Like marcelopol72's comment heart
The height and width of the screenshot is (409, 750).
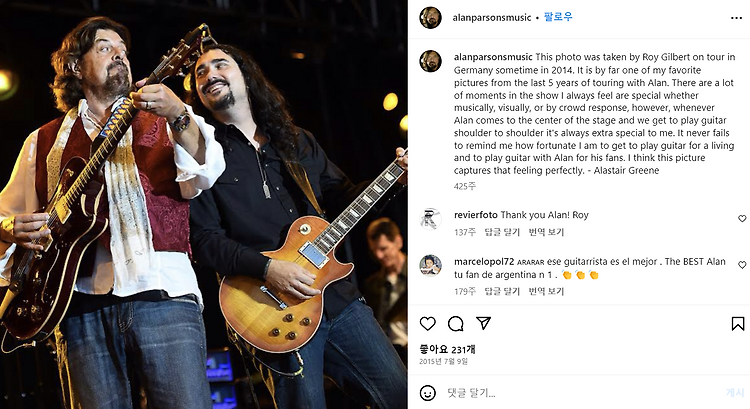742,265
